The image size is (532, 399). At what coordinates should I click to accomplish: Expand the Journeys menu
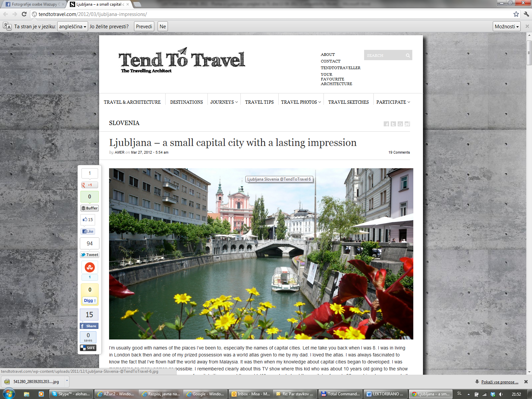click(224, 102)
